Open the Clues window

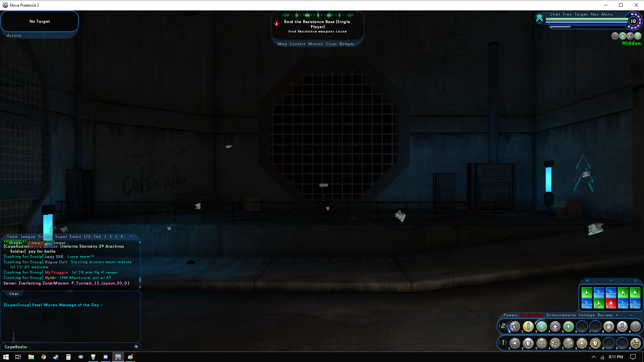tap(331, 44)
